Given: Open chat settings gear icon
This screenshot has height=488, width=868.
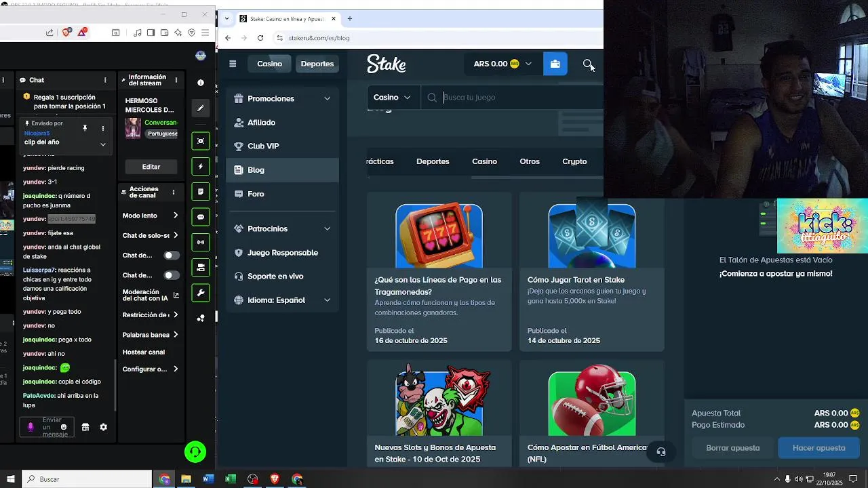Looking at the screenshot, I should tap(104, 427).
